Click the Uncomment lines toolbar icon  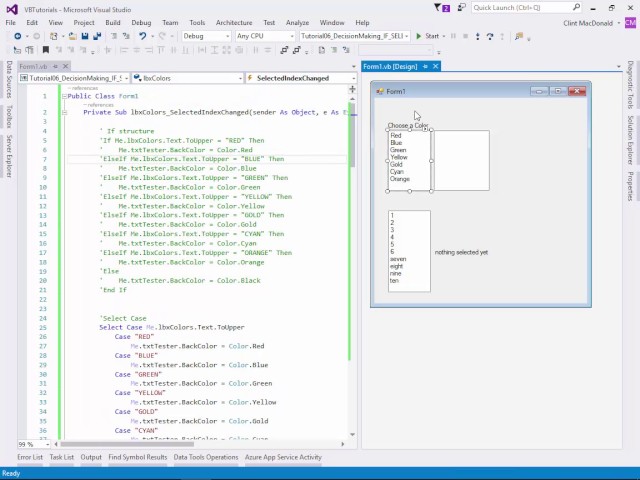(126, 36)
